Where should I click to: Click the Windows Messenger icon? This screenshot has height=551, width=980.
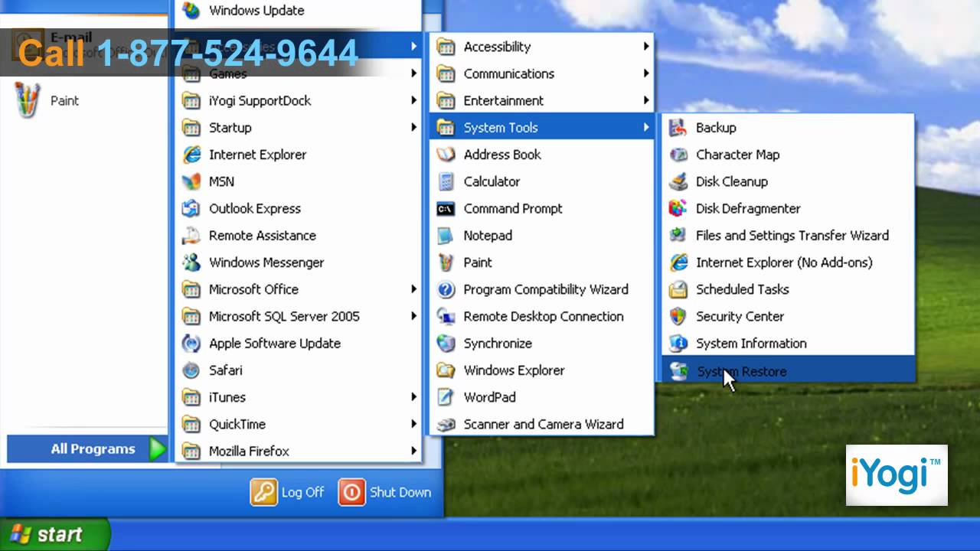click(191, 262)
